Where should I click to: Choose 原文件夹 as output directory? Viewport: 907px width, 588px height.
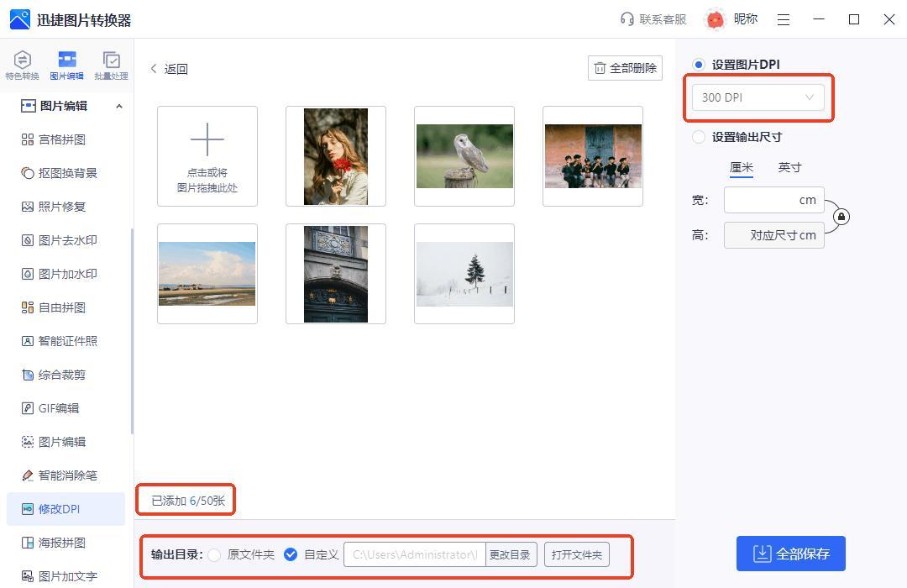coord(215,554)
